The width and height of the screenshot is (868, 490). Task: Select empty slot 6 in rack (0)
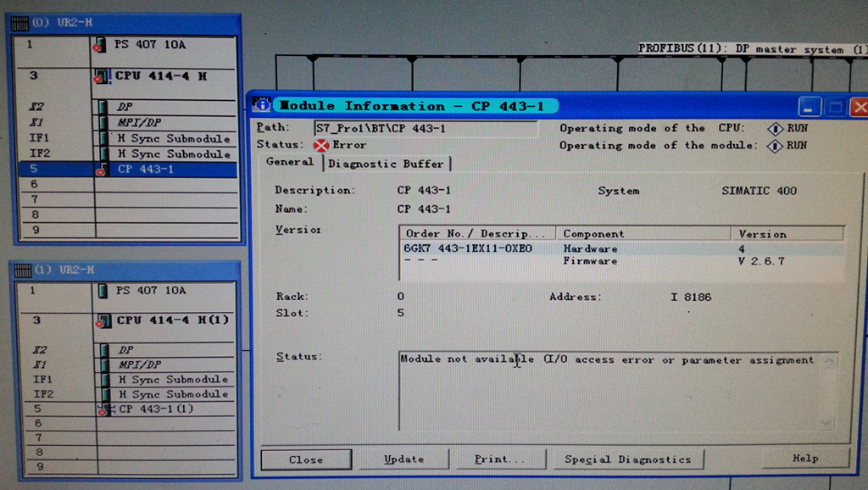tap(128, 184)
